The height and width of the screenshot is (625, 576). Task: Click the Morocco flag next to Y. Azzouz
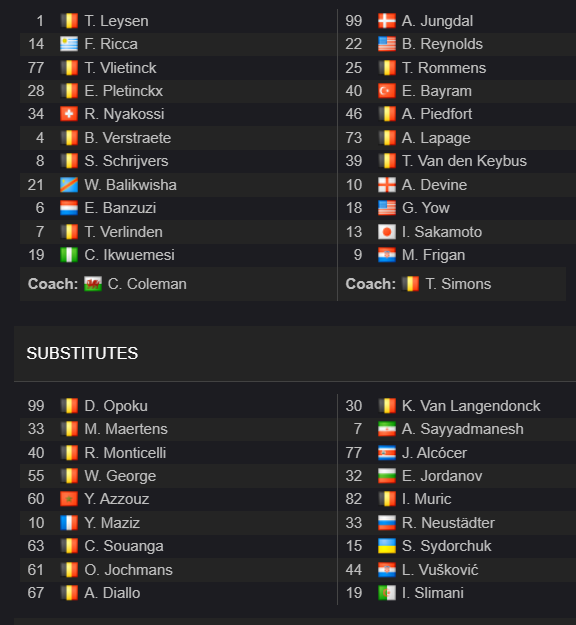pyautogui.click(x=69, y=499)
